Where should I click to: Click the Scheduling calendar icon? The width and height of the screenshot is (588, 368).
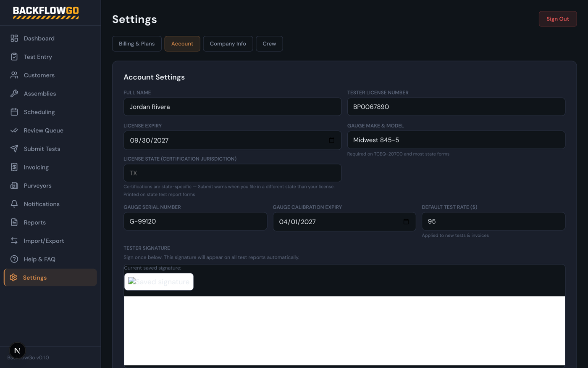tap(14, 112)
